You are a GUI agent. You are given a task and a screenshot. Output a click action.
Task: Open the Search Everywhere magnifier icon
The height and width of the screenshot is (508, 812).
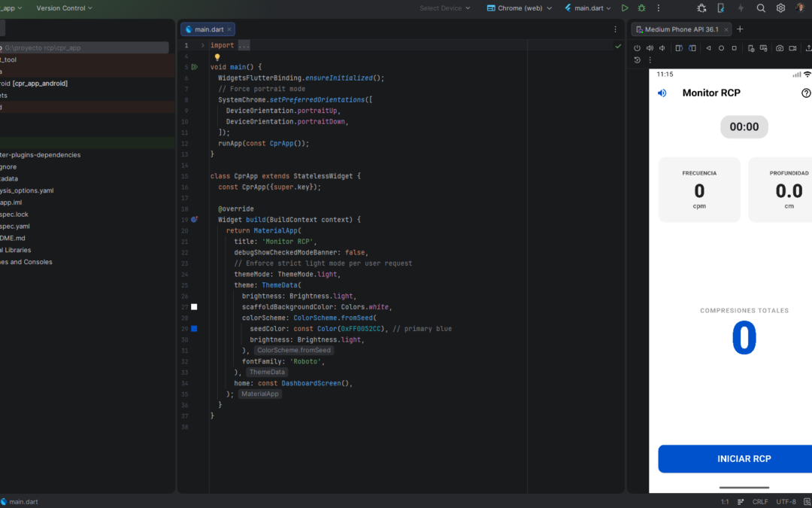tap(761, 8)
